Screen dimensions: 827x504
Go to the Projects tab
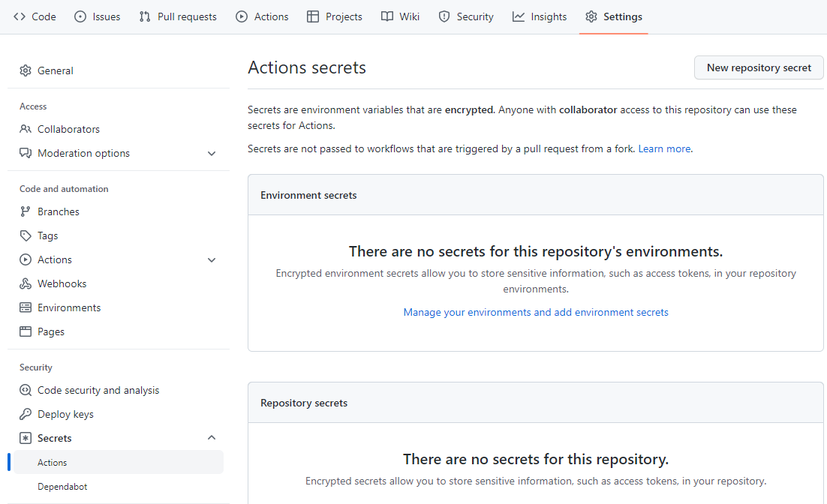(335, 16)
